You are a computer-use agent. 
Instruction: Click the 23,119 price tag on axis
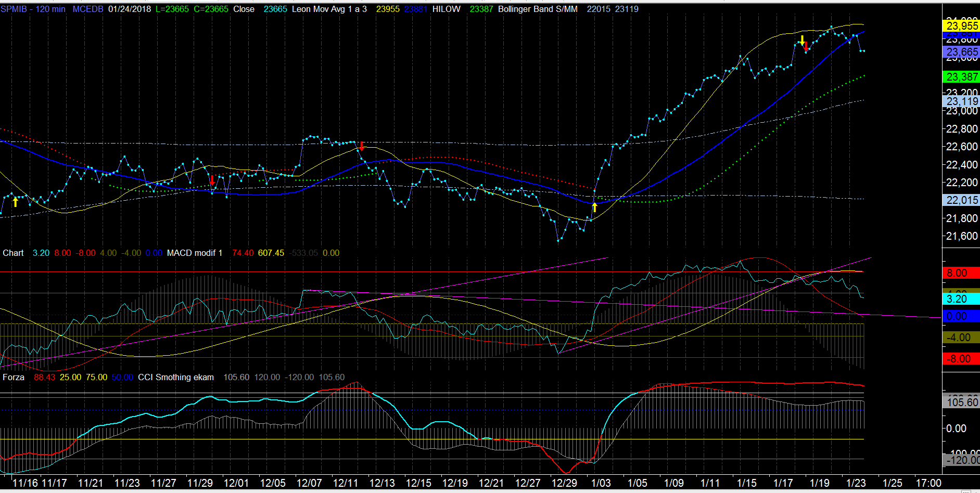(961, 101)
